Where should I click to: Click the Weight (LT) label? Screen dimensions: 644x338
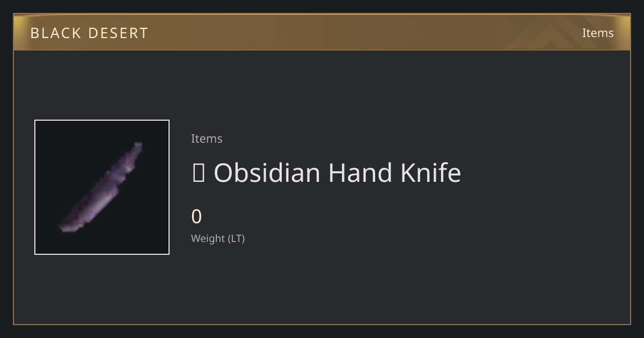click(218, 239)
